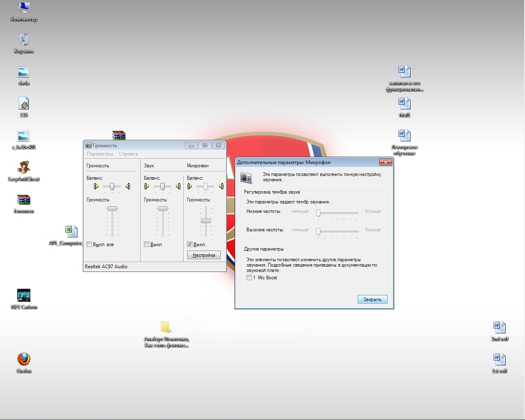Maximize the Громкость window
The image size is (525, 420).
(205, 145)
